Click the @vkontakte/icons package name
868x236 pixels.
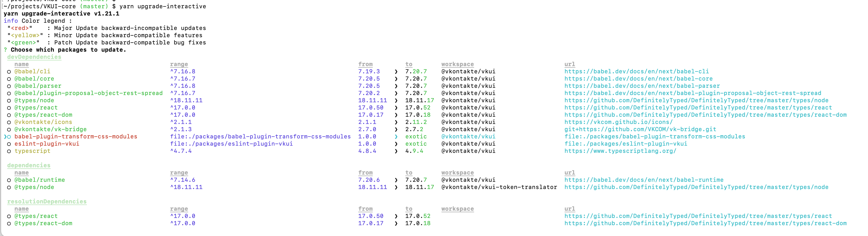[x=43, y=122]
